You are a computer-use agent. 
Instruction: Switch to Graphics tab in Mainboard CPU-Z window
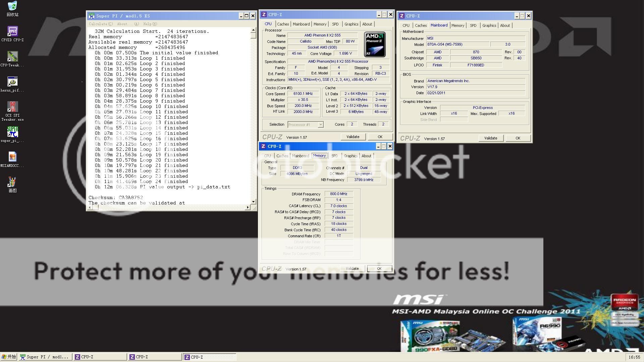[x=489, y=25]
